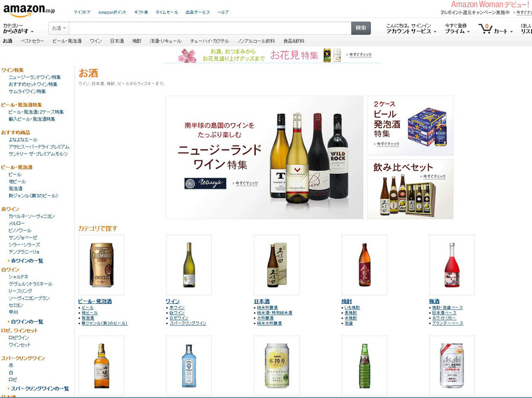Click 純米吟醸酒 link under 日本酒

[x=267, y=307]
